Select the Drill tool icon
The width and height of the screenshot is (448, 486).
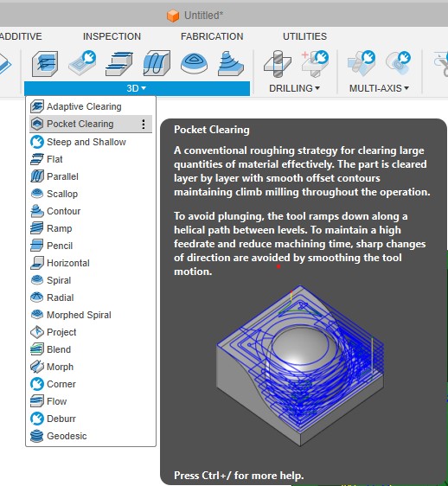pos(277,64)
